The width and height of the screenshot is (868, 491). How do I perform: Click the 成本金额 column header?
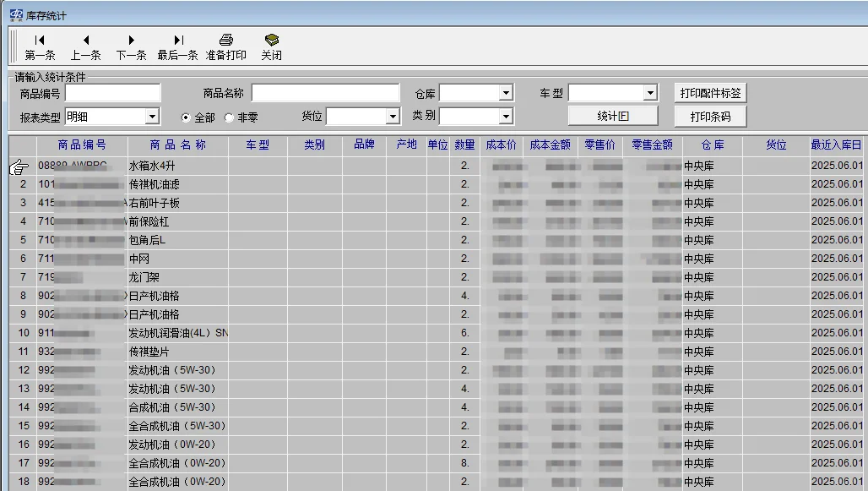[550, 145]
